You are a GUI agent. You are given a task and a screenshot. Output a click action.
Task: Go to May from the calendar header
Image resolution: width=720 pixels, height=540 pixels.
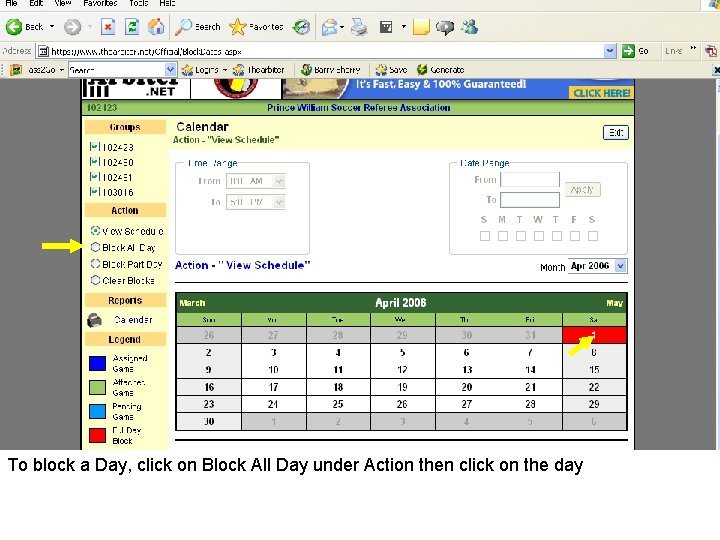pyautogui.click(x=614, y=303)
